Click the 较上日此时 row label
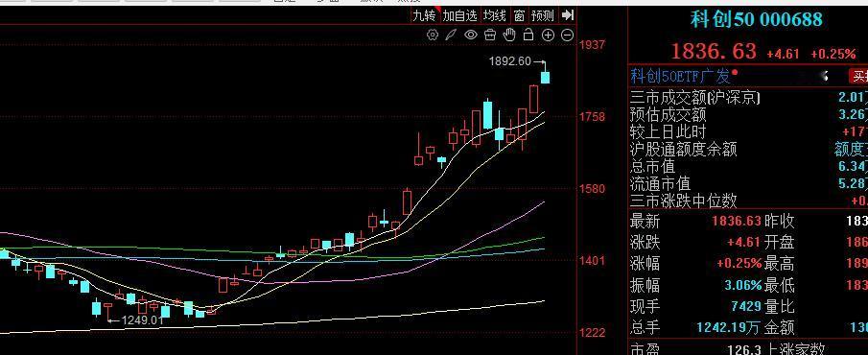 click(669, 131)
